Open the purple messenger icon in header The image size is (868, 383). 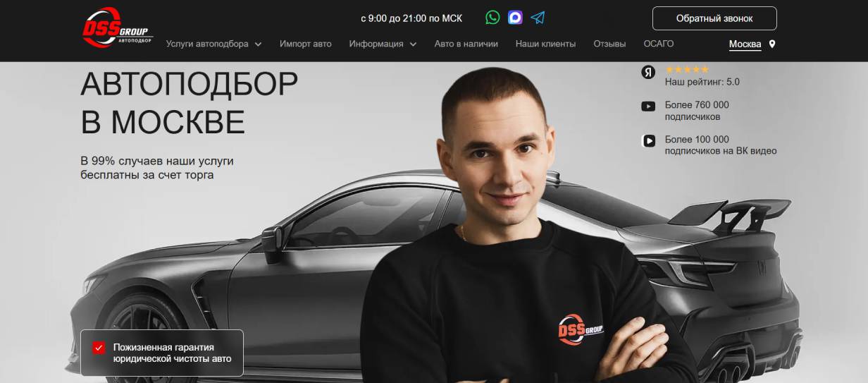(x=515, y=18)
